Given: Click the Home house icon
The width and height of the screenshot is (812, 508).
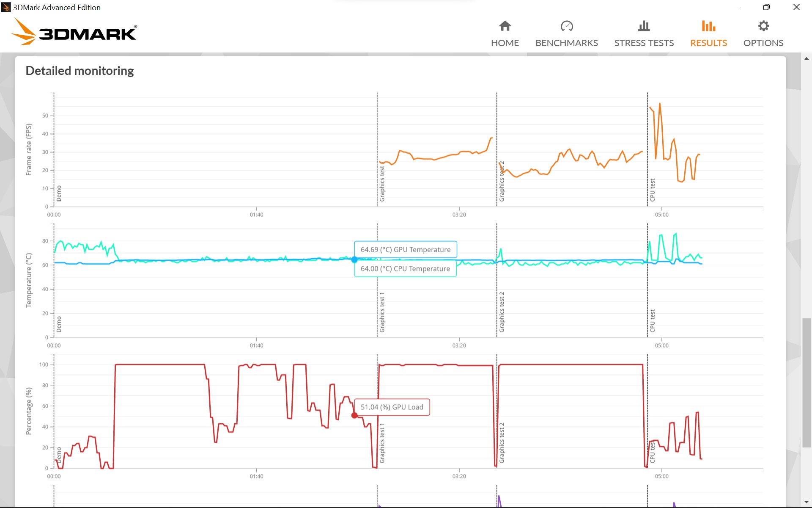Looking at the screenshot, I should (505, 26).
